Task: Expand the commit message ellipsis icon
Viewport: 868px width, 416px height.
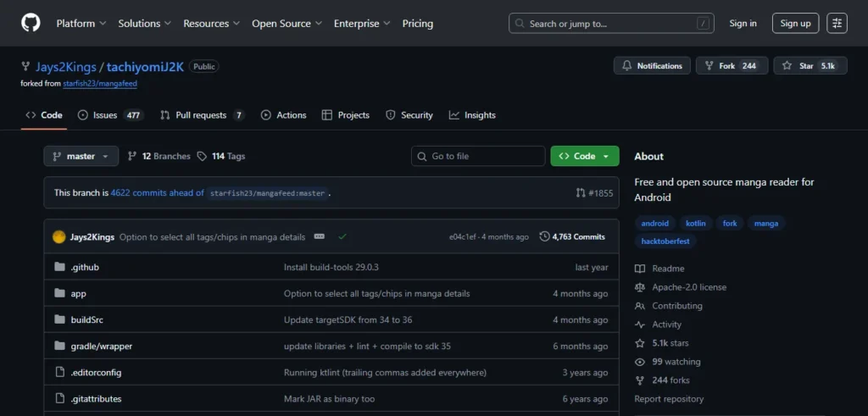Action: [320, 237]
